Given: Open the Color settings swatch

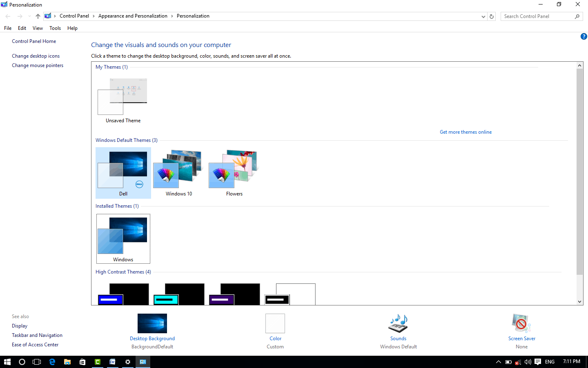Looking at the screenshot, I should (275, 323).
